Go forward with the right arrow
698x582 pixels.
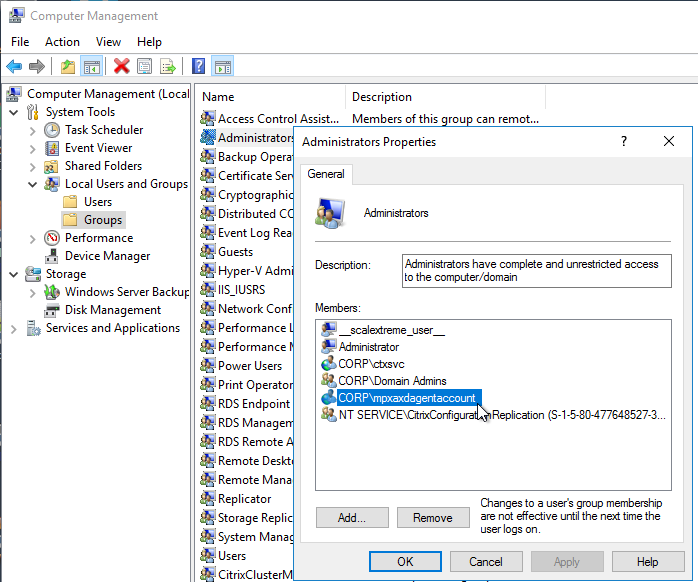(x=37, y=67)
